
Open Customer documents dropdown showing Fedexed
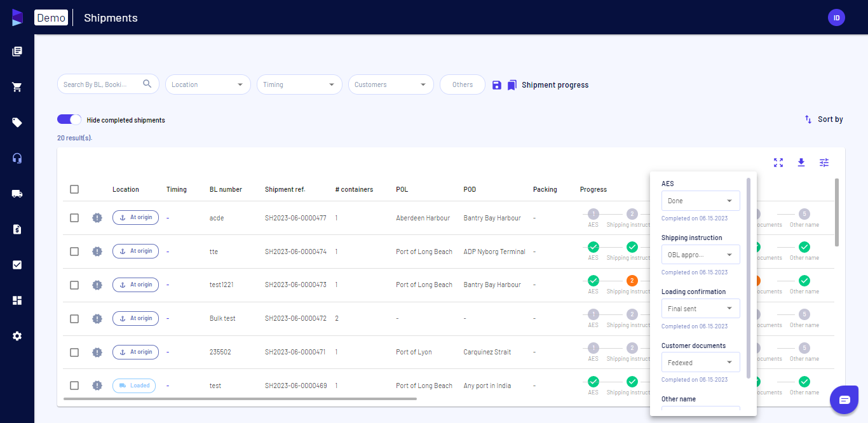click(700, 362)
